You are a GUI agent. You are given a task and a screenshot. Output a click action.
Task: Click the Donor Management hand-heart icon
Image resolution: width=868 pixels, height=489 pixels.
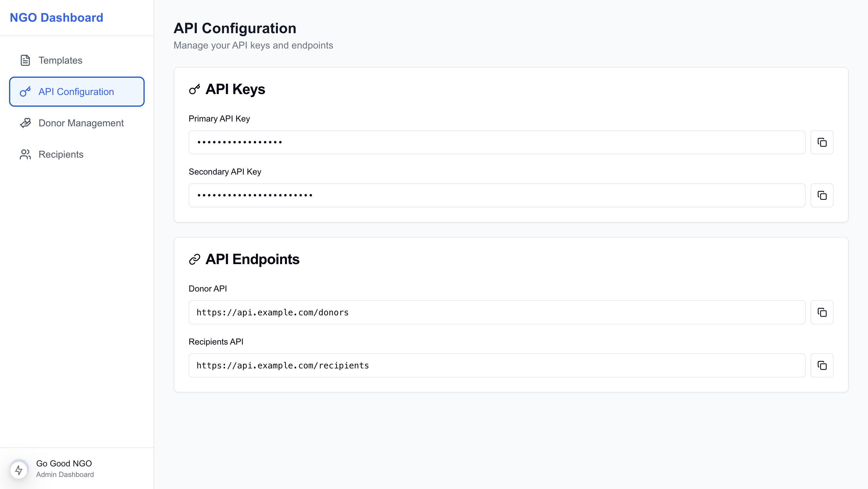pyautogui.click(x=25, y=123)
